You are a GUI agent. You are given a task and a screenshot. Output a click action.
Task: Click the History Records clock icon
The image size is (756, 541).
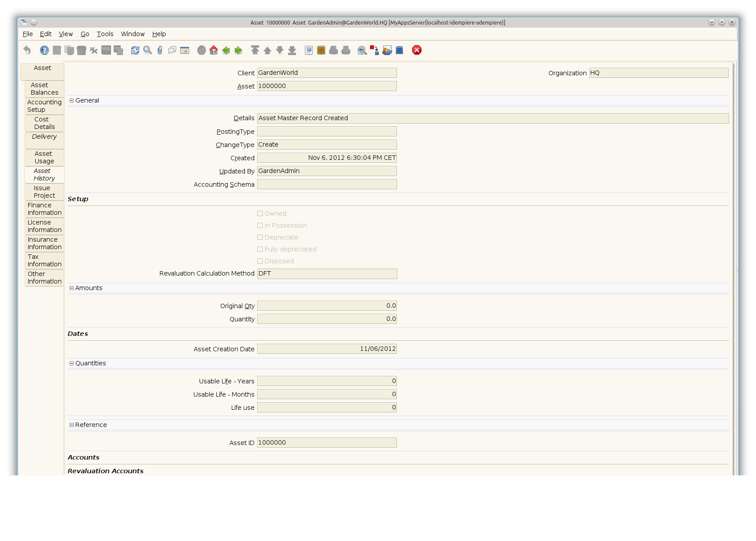click(x=201, y=50)
